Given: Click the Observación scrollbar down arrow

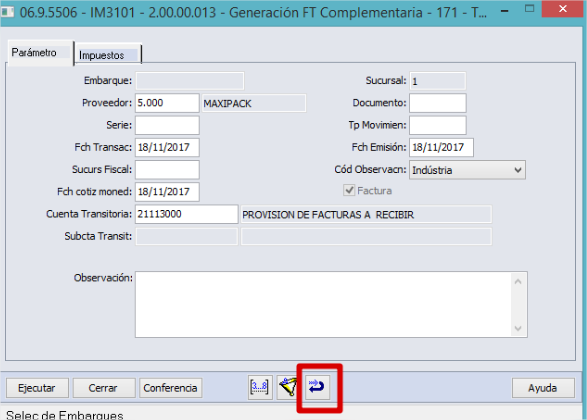Looking at the screenshot, I should tap(518, 328).
